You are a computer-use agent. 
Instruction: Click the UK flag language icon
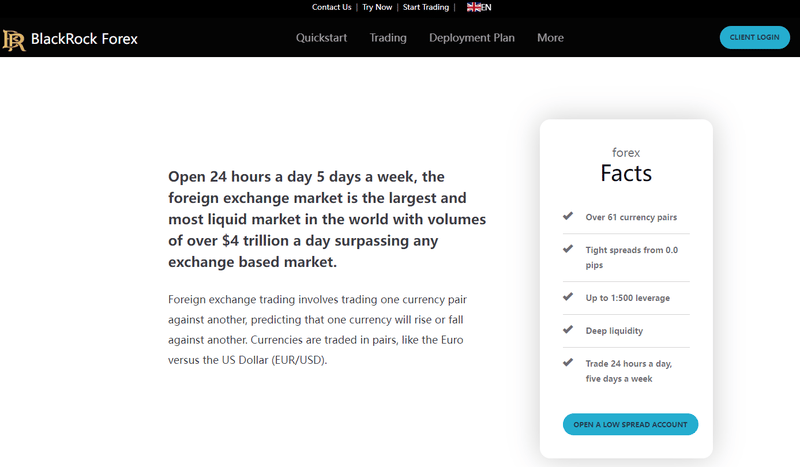point(473,7)
